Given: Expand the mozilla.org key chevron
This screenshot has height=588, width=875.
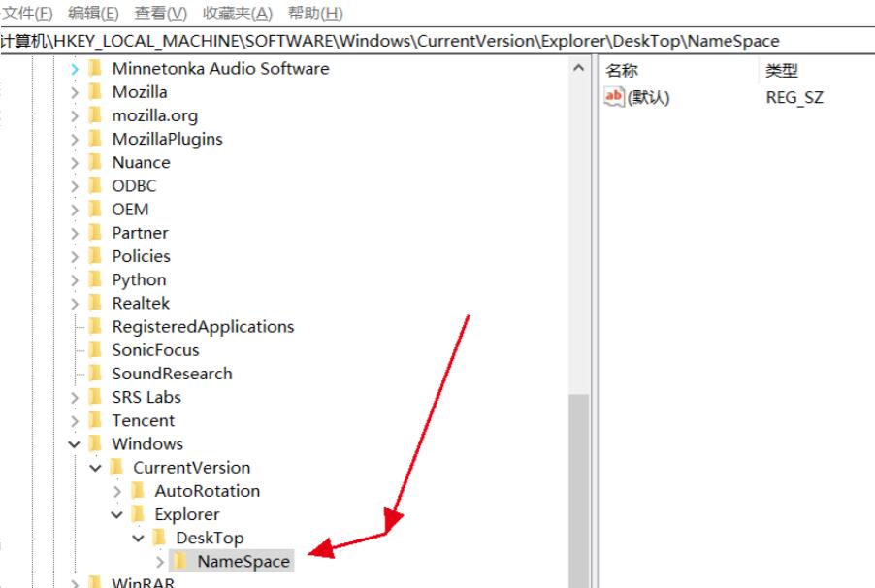Looking at the screenshot, I should tap(75, 116).
